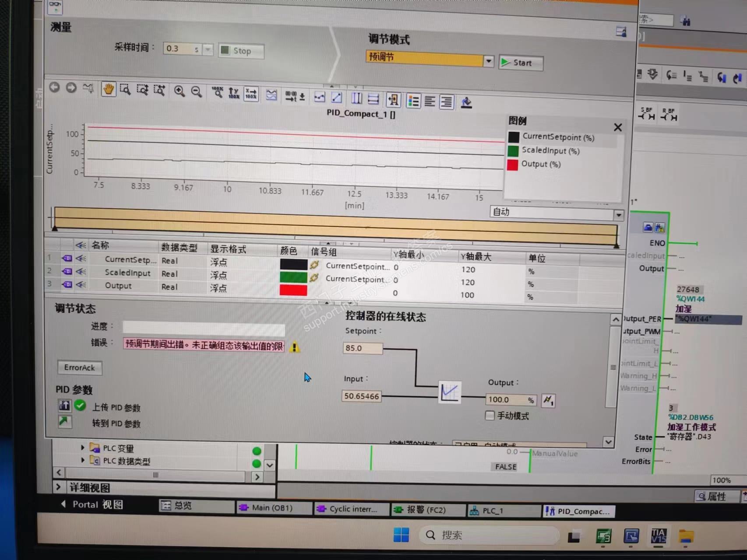Switch to the 总览 tab
The width and height of the screenshot is (747, 560).
(x=196, y=506)
